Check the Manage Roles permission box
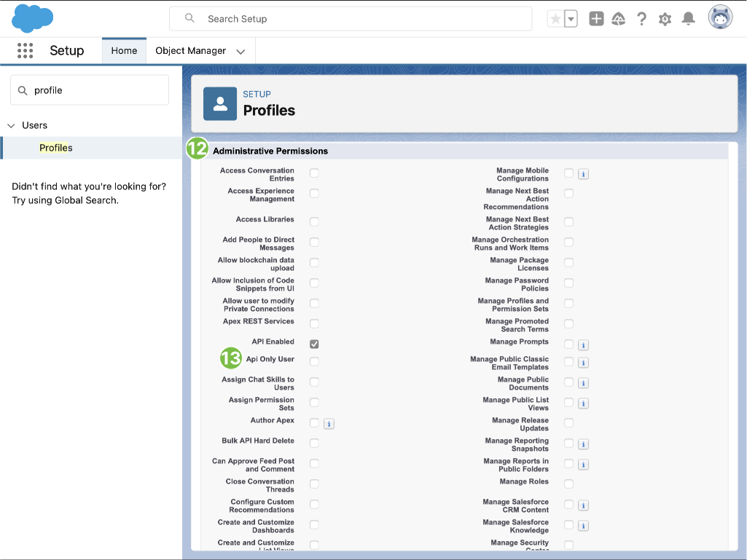 point(568,484)
